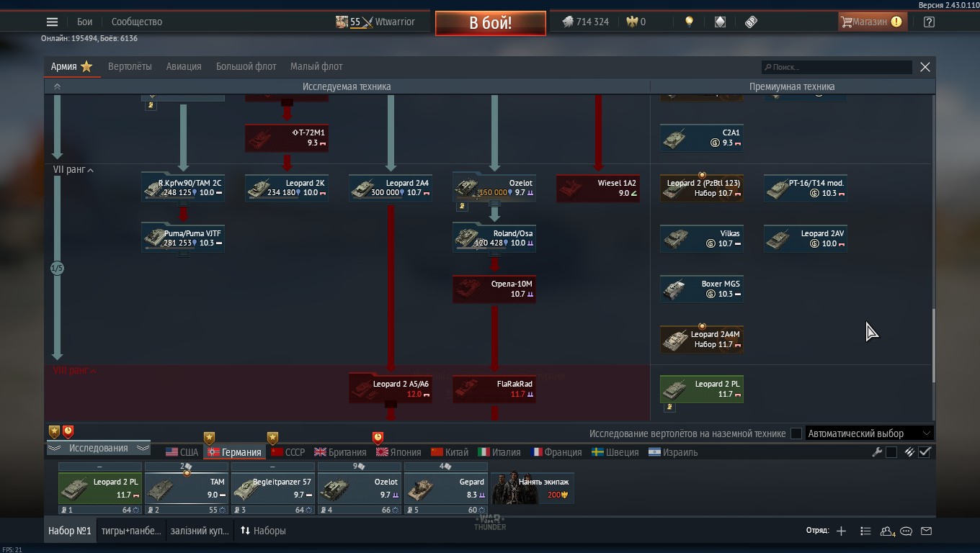
Task: Select the Стрела-10М vehicle card
Action: [x=494, y=289]
